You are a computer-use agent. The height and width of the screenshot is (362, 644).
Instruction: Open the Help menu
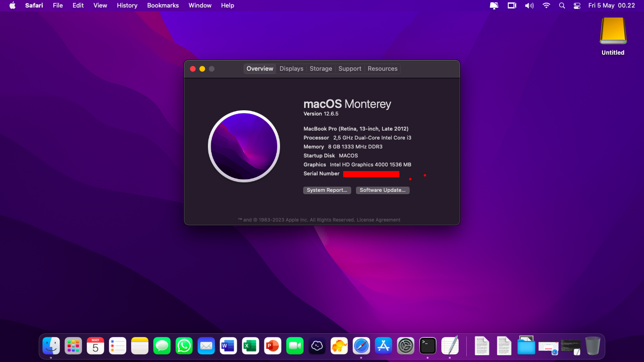(228, 6)
